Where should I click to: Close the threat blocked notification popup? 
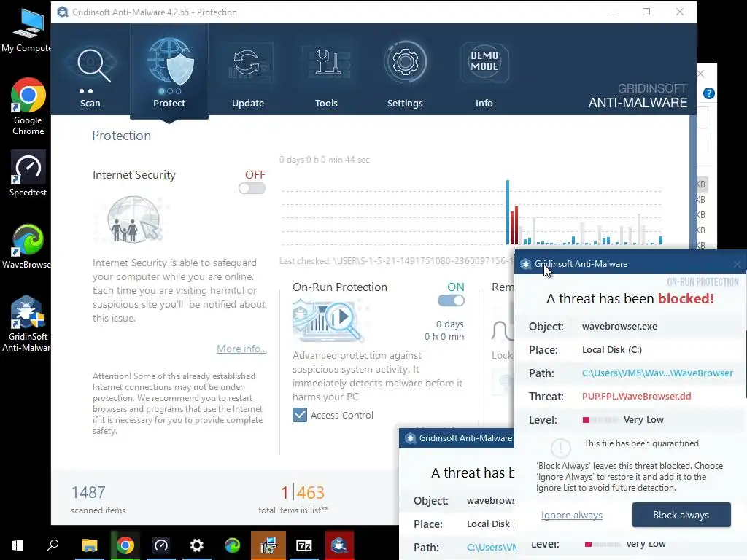coord(737,264)
